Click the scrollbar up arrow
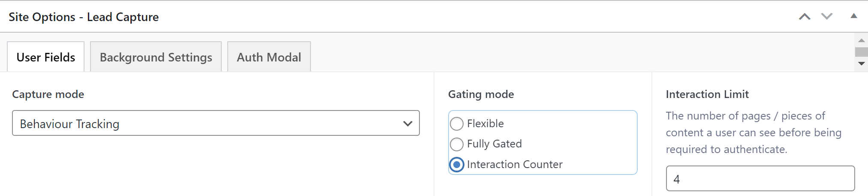The height and width of the screenshot is (196, 868). [862, 40]
